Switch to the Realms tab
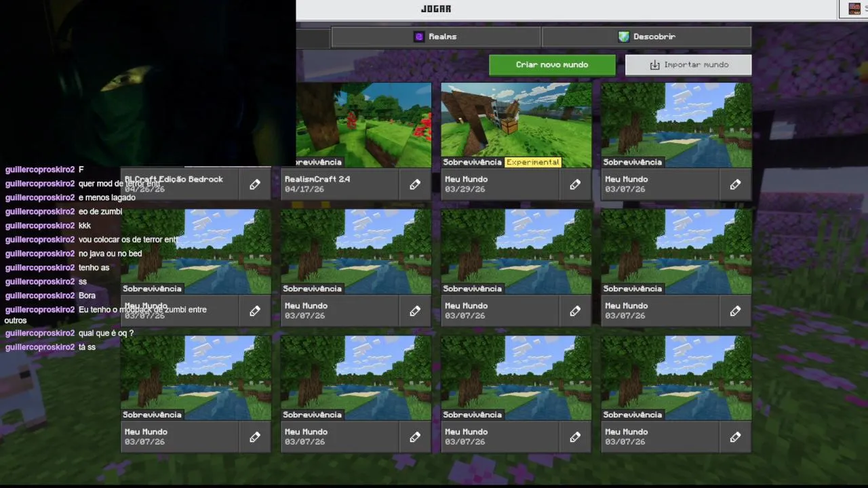The image size is (868, 488). click(x=435, y=37)
